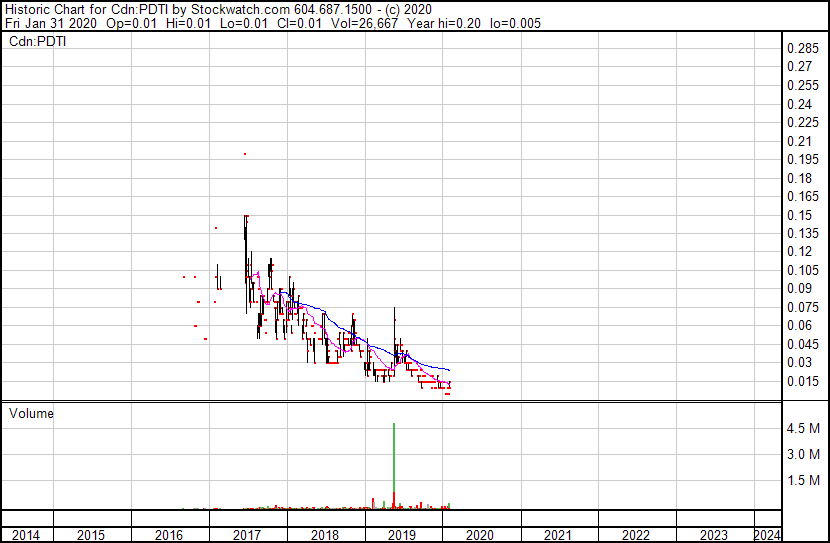Click the 0.18 price axis value
Screen dimensions: 830x543
point(799,178)
